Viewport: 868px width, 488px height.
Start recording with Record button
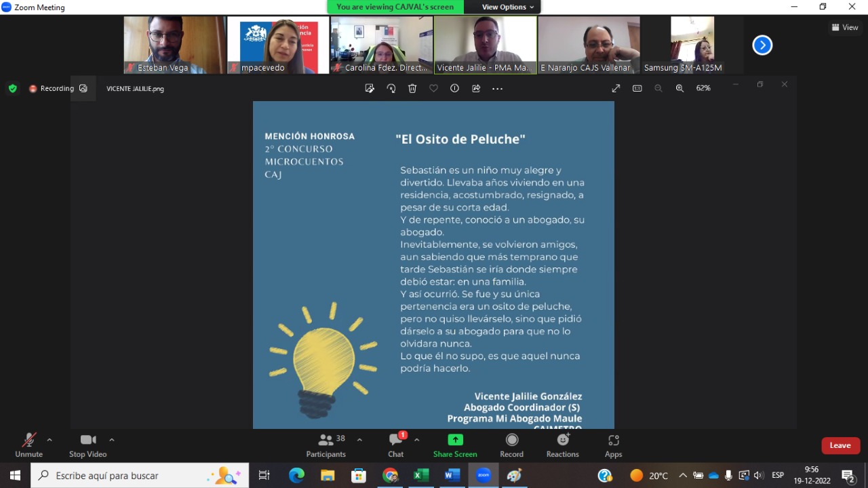pos(511,445)
